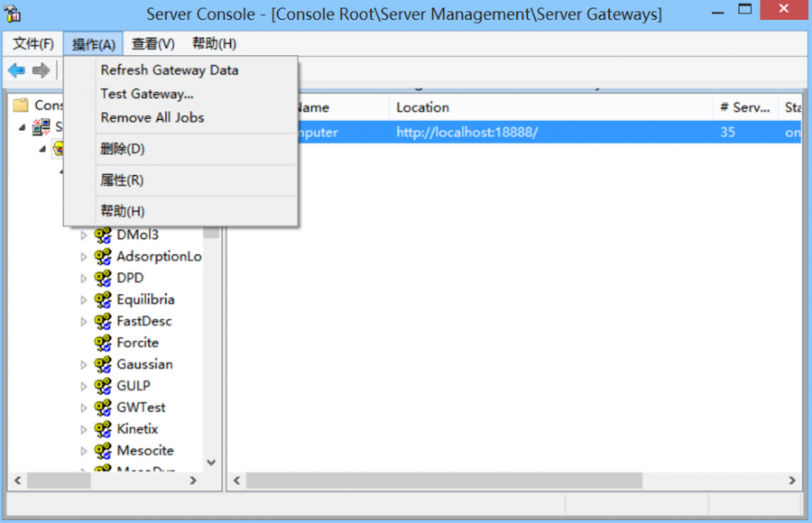Expand the FastDesc tree node
812x523 pixels.
click(83, 322)
